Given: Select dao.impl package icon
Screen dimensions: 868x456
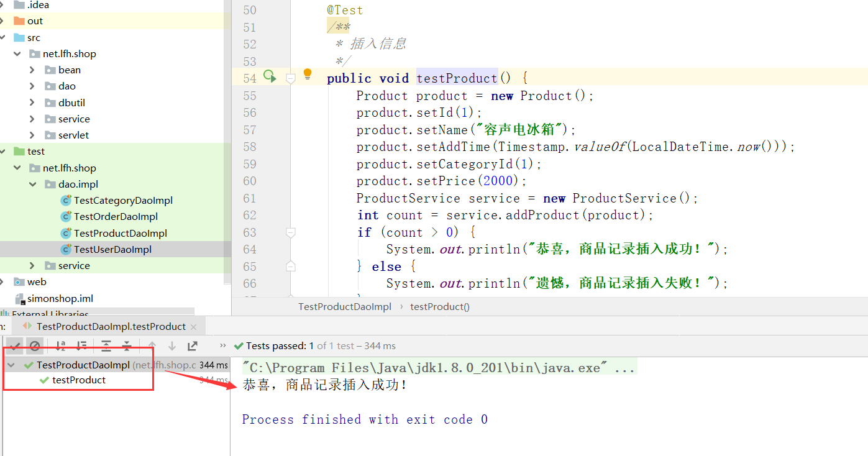Looking at the screenshot, I should [50, 185].
